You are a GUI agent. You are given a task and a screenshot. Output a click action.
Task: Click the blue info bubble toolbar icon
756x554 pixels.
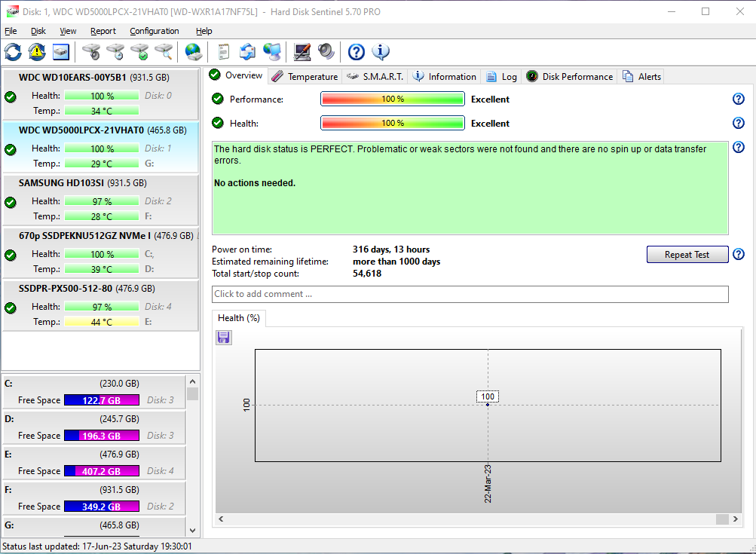pos(381,51)
